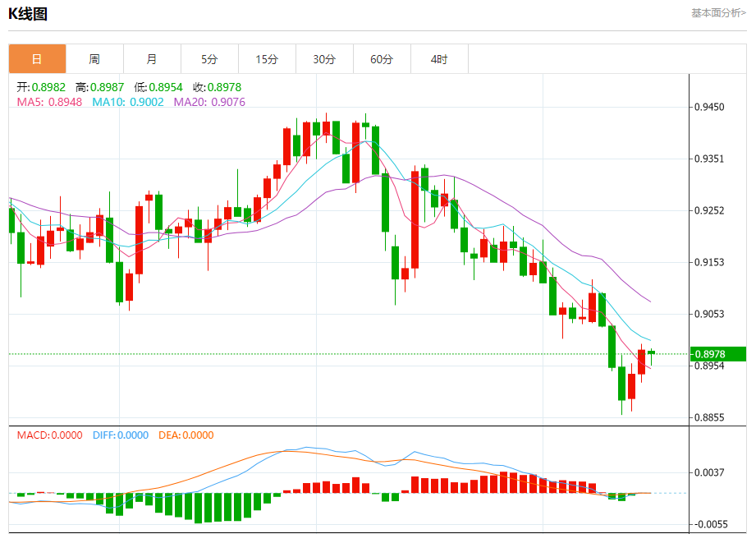Open the 4时 timeframe tab
The width and height of the screenshot is (756, 534).
(439, 59)
